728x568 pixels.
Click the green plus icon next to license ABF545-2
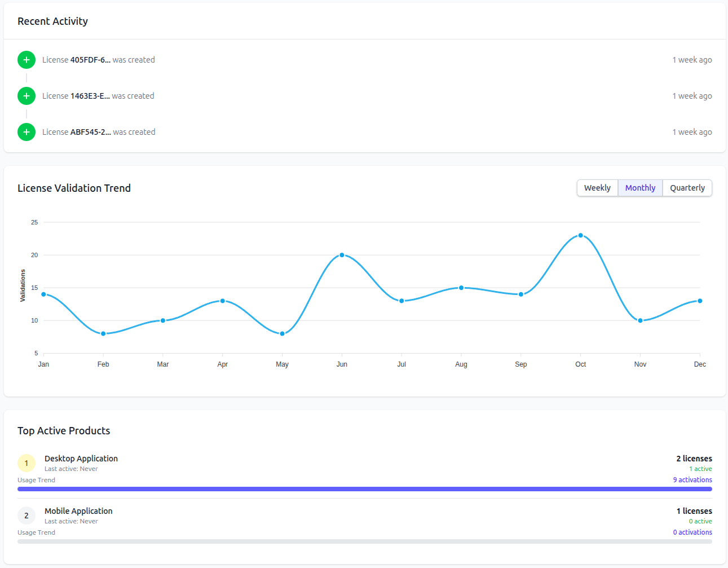point(26,131)
